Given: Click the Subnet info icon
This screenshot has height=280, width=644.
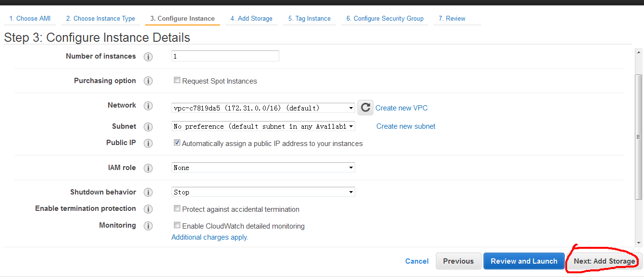Looking at the screenshot, I should 148,127.
